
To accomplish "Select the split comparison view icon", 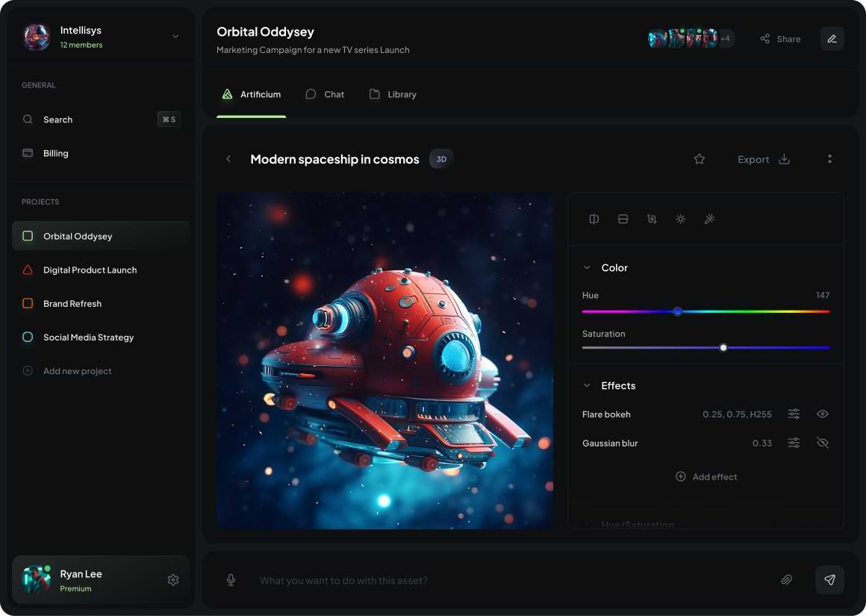I will (x=594, y=219).
